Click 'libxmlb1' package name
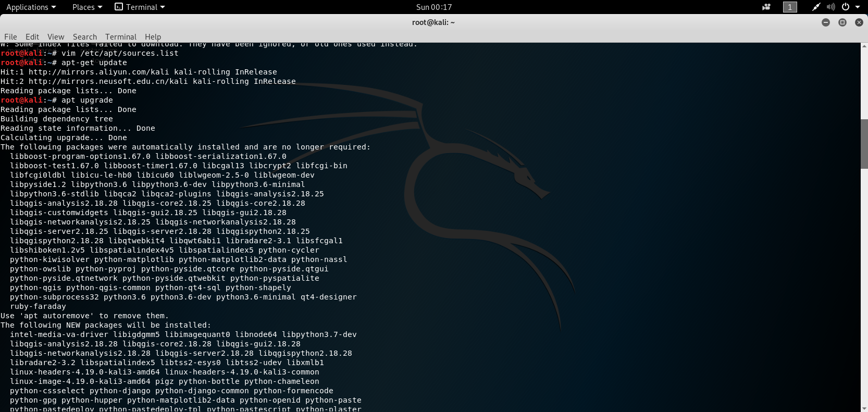This screenshot has width=868, height=412. (305, 363)
